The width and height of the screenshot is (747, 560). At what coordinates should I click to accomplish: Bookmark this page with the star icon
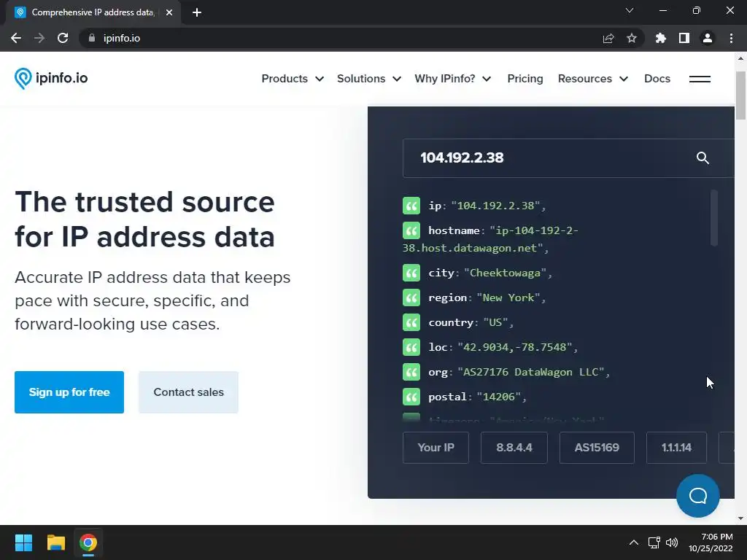[632, 38]
